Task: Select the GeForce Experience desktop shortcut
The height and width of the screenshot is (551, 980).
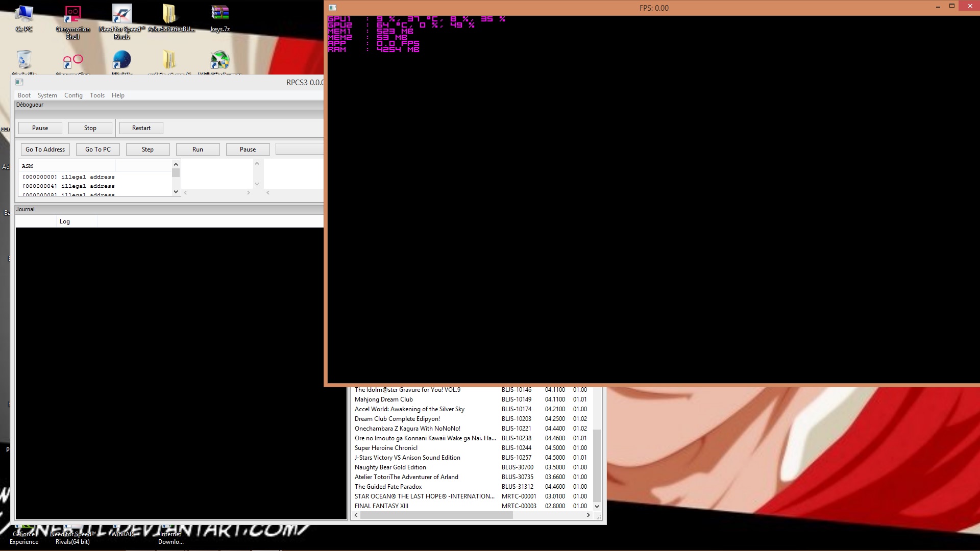Action: pos(24,535)
